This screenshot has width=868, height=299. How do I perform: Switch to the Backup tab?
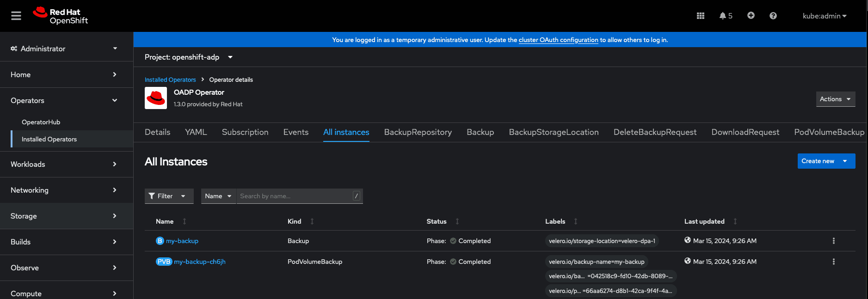[480, 132]
